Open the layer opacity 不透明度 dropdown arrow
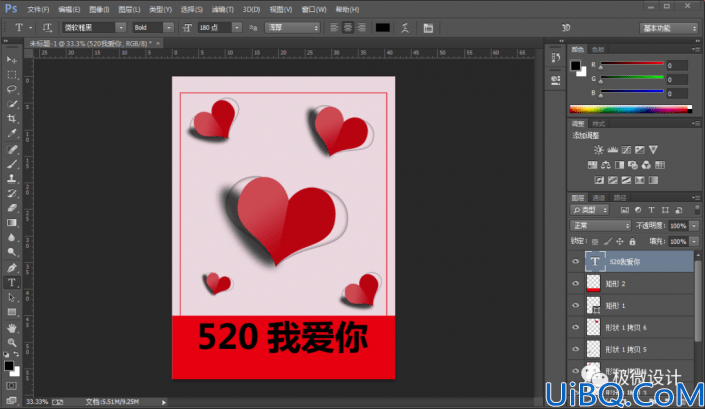Screen dimensions: 705x409 [x=694, y=226]
